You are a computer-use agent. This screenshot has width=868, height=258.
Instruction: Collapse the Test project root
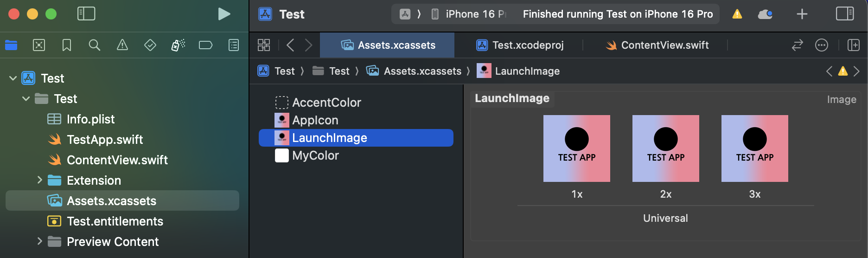point(13,78)
